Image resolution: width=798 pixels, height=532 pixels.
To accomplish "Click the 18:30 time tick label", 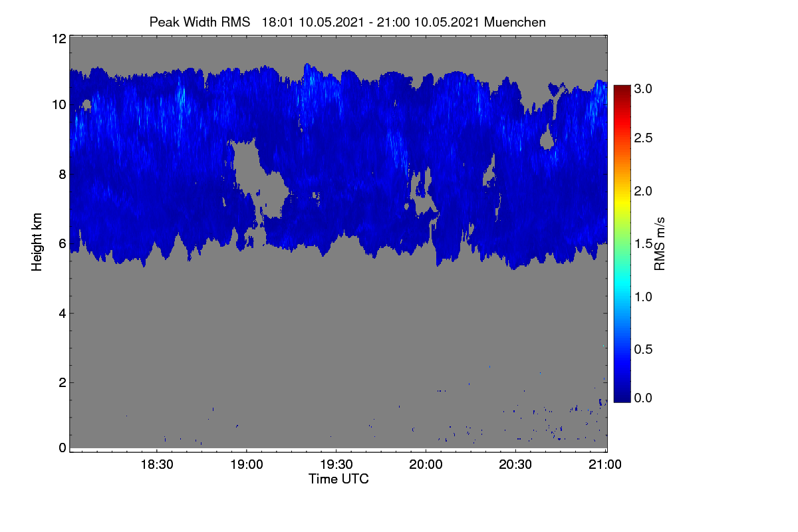I will pyautogui.click(x=157, y=465).
